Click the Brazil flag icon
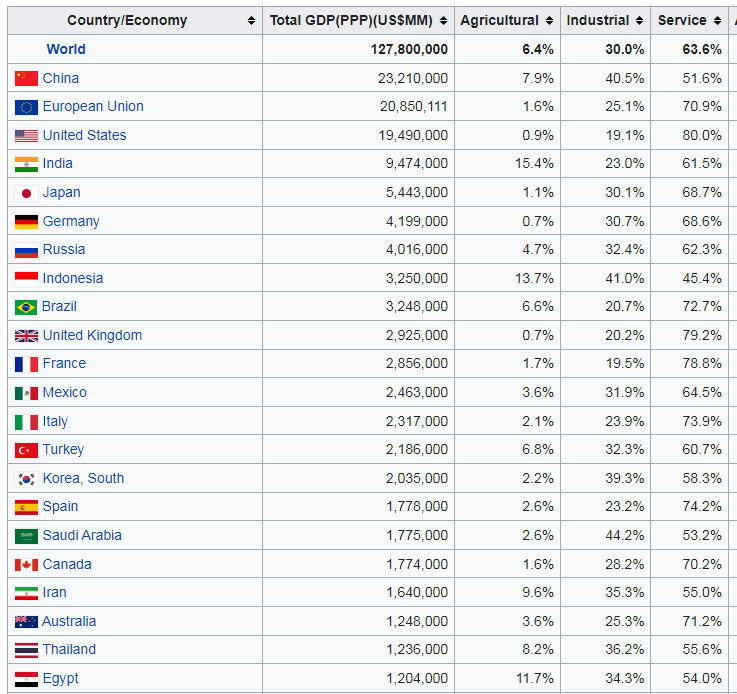The width and height of the screenshot is (737, 694). (x=26, y=307)
